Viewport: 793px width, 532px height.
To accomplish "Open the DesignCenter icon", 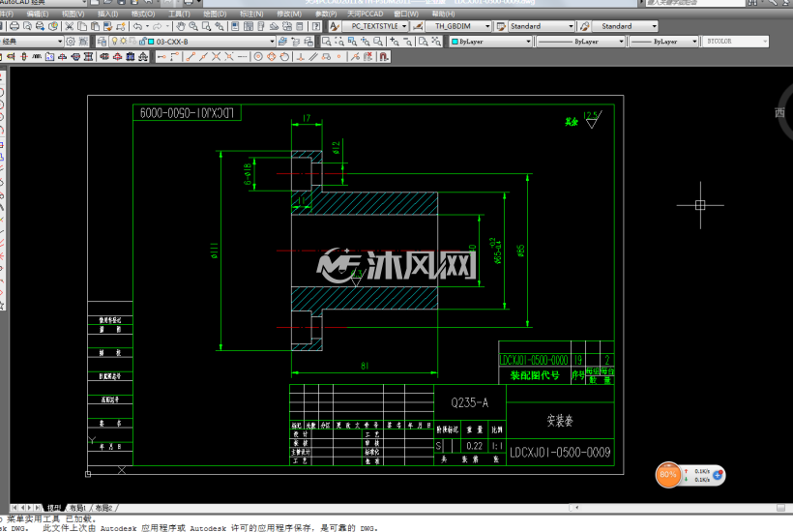I will pos(249,26).
